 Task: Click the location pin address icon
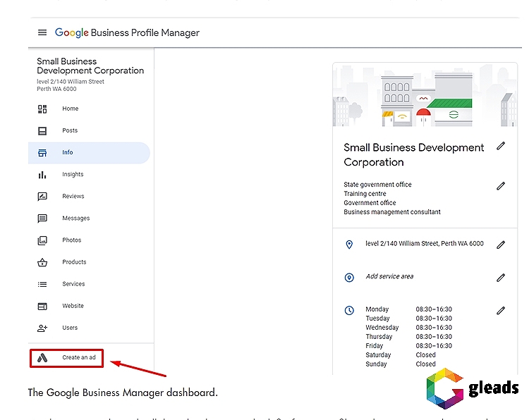[349, 245]
